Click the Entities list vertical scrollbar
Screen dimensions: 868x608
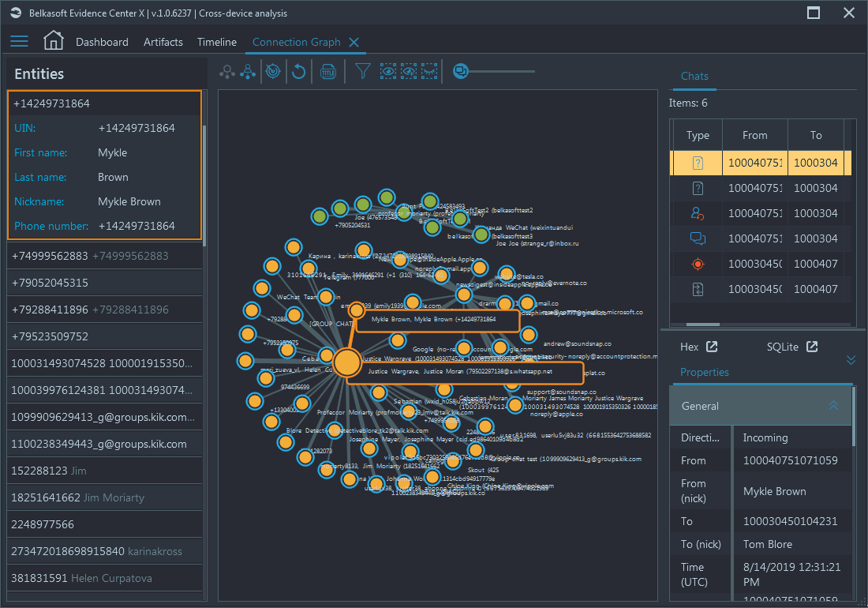click(x=204, y=186)
